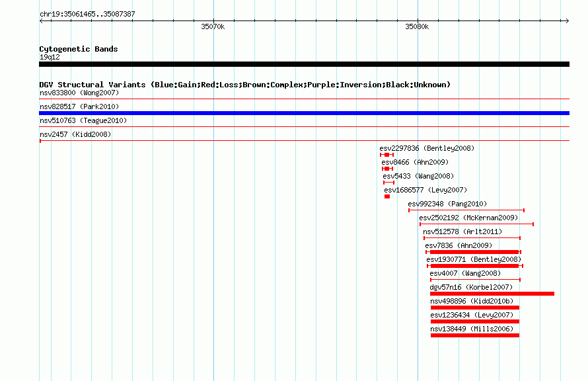Open the nsv2457 (Kidd2008) variant label
Viewport: 588px width, 381px height.
(x=75, y=134)
